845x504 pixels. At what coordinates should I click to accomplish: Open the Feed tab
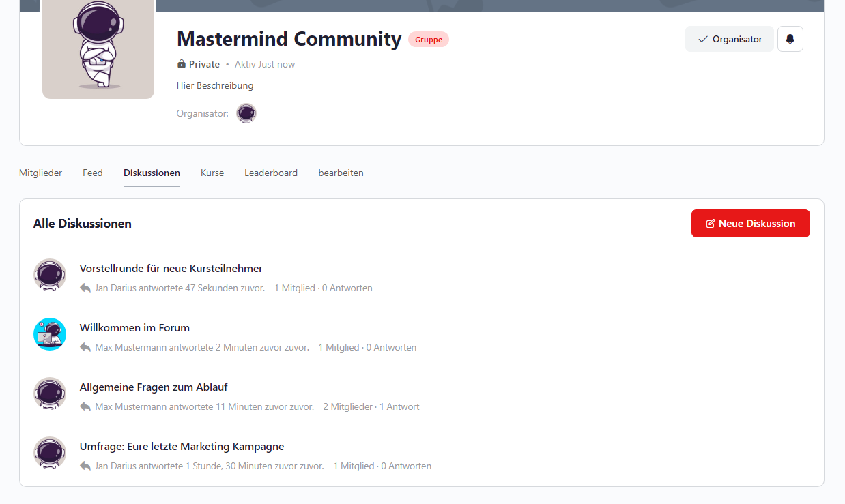click(93, 173)
